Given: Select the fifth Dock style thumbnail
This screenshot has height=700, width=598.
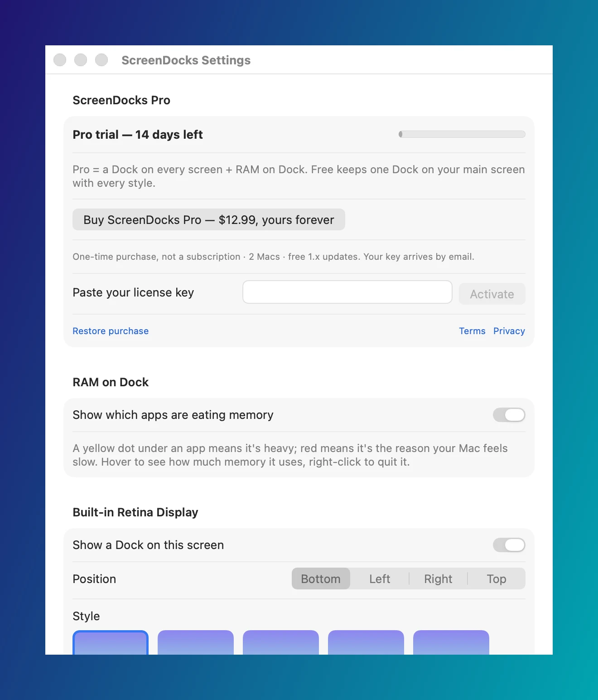Looking at the screenshot, I should pyautogui.click(x=451, y=642).
